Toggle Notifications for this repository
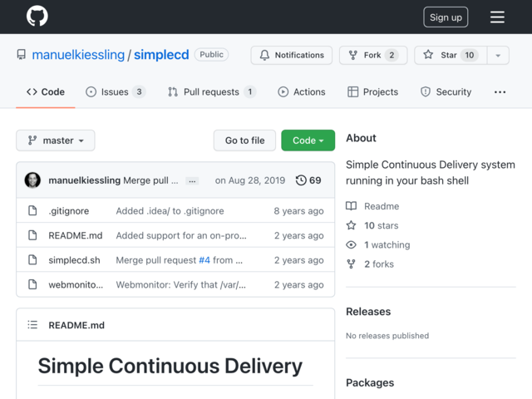The height and width of the screenshot is (399, 532). (292, 55)
